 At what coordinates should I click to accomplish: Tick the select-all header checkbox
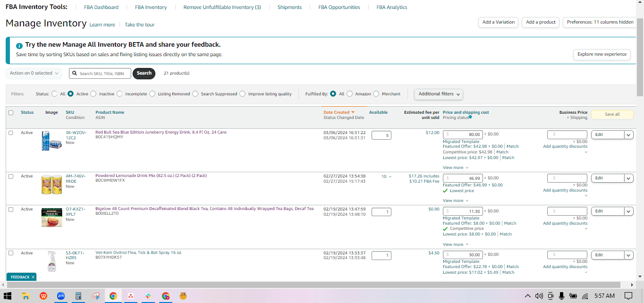click(11, 112)
